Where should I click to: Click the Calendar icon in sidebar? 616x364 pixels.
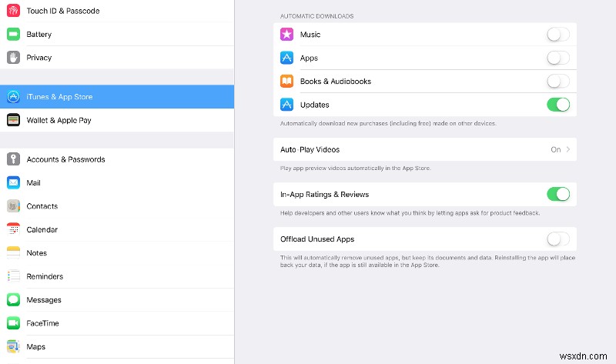13,229
